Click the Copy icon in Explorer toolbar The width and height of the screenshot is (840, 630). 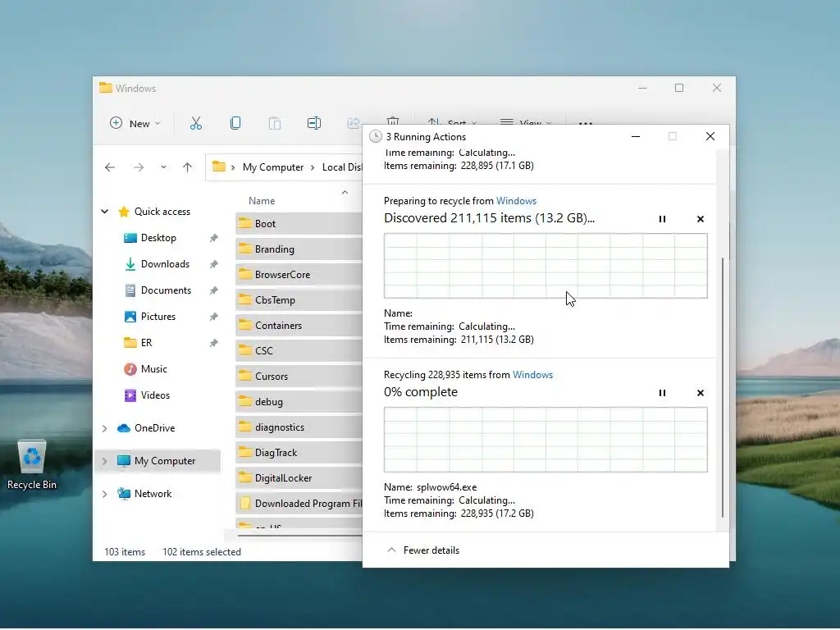(235, 123)
